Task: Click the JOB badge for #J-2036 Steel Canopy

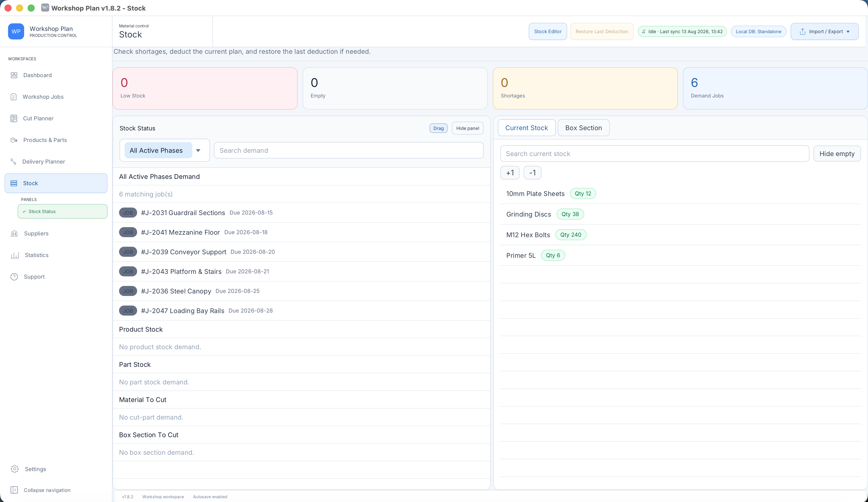Action: coord(128,291)
